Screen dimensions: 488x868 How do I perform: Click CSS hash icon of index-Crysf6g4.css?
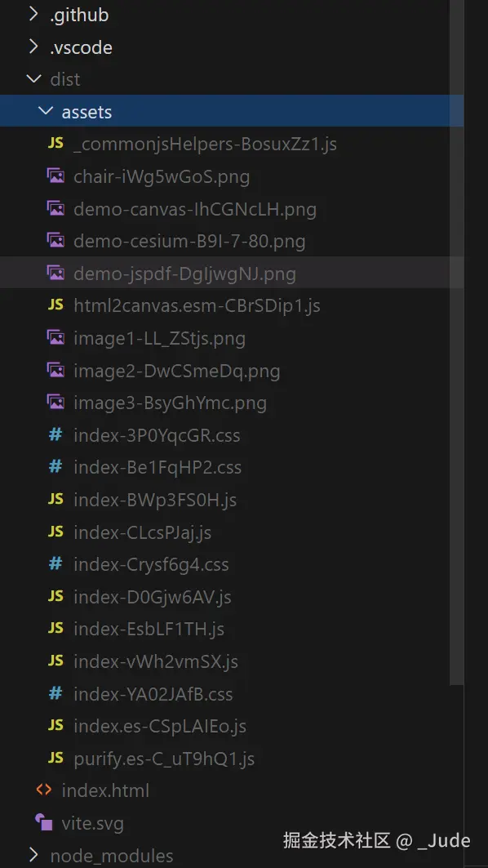point(55,563)
